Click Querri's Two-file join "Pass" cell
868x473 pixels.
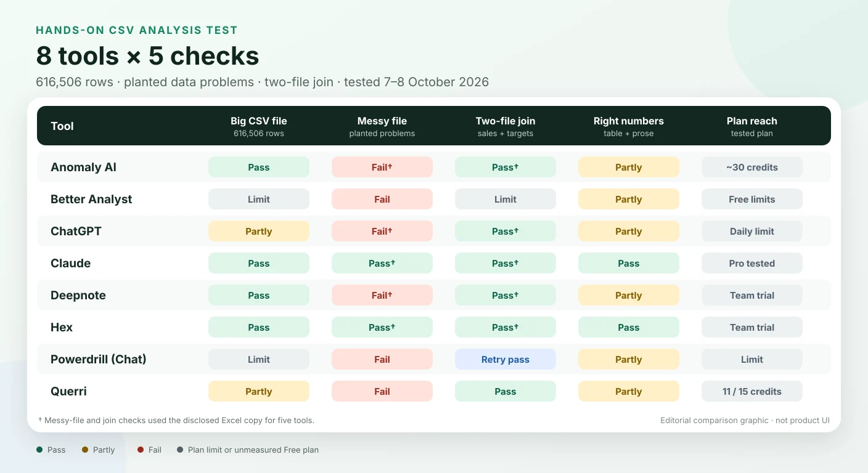(506, 392)
